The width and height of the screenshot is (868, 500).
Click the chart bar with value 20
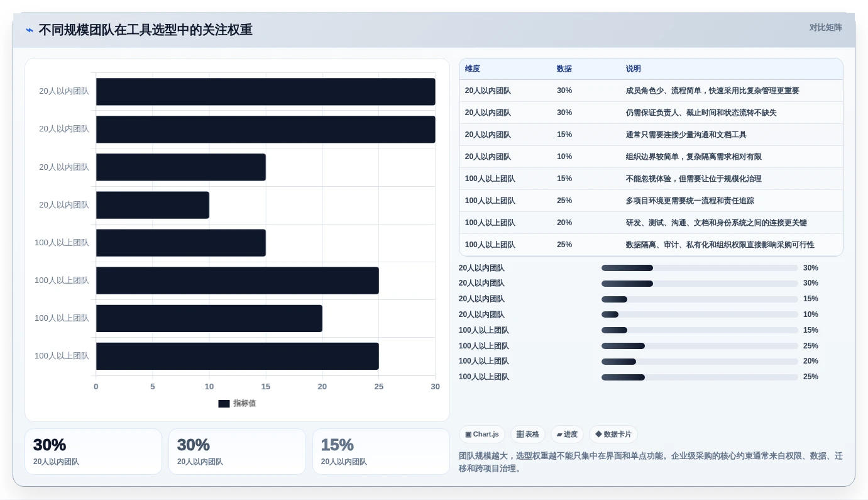point(209,318)
